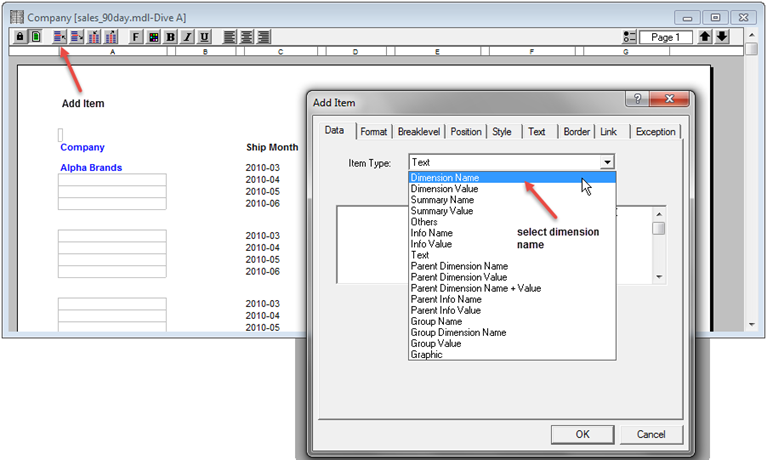Click the lock icon in the toolbar
The image size is (767, 460).
[x=19, y=37]
